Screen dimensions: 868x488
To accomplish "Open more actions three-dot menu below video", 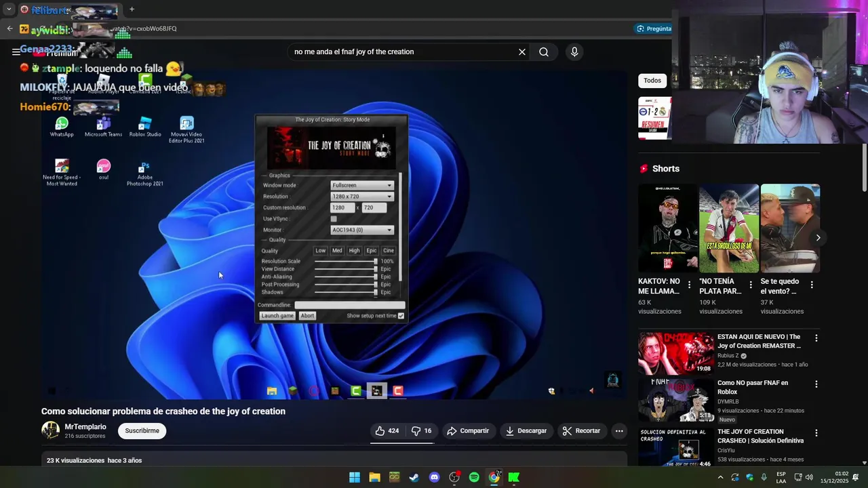I will pos(619,430).
